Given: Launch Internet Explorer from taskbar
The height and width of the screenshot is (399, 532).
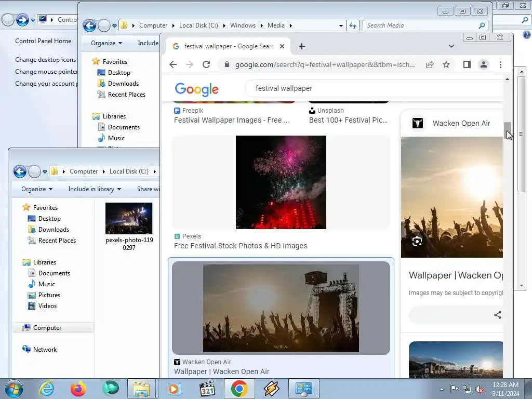Looking at the screenshot, I should click(x=46, y=389).
